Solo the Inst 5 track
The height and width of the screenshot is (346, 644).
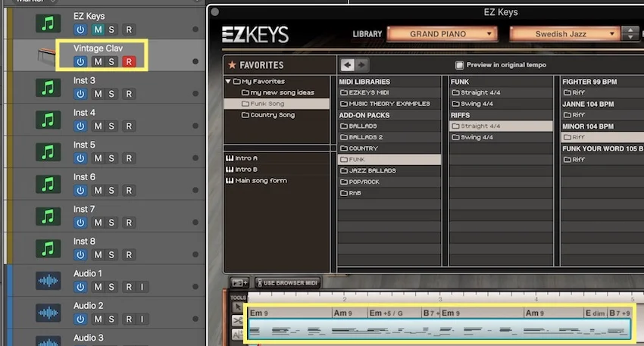click(x=111, y=158)
